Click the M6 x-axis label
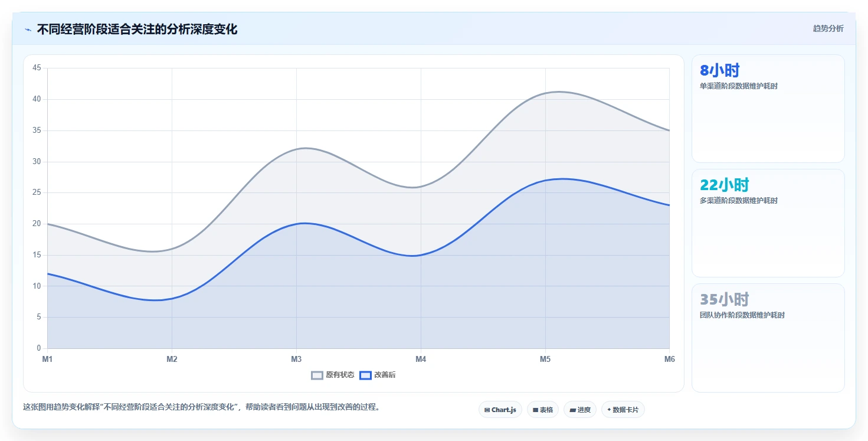The width and height of the screenshot is (868, 441). pyautogui.click(x=669, y=359)
